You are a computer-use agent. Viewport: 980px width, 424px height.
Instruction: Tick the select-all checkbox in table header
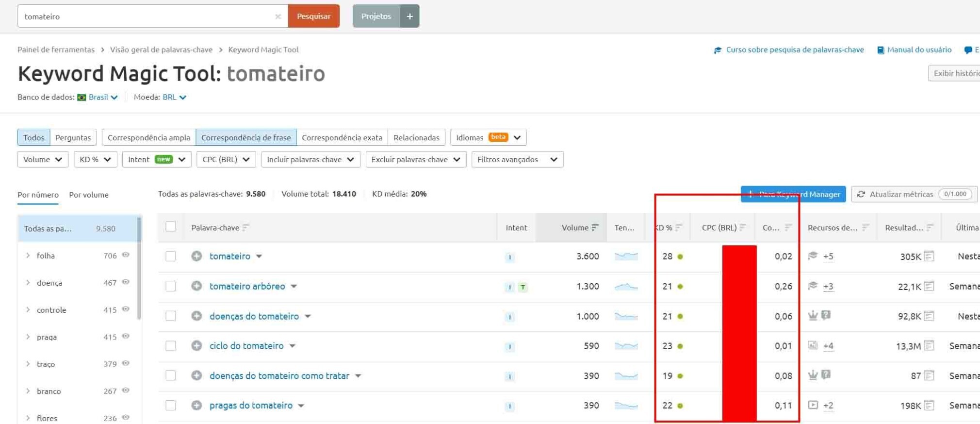coord(171,227)
